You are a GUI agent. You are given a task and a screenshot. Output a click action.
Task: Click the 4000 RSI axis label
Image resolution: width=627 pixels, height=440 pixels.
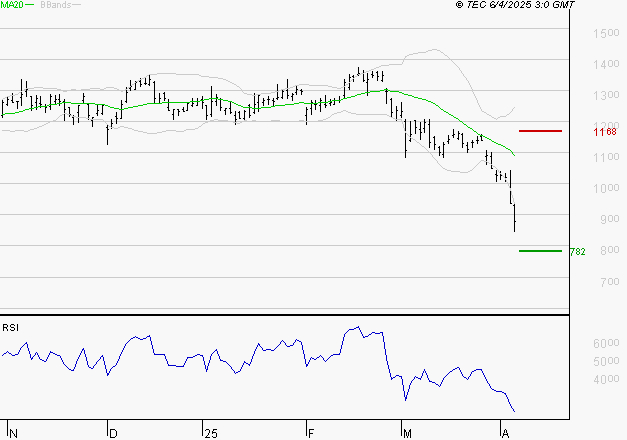point(606,379)
